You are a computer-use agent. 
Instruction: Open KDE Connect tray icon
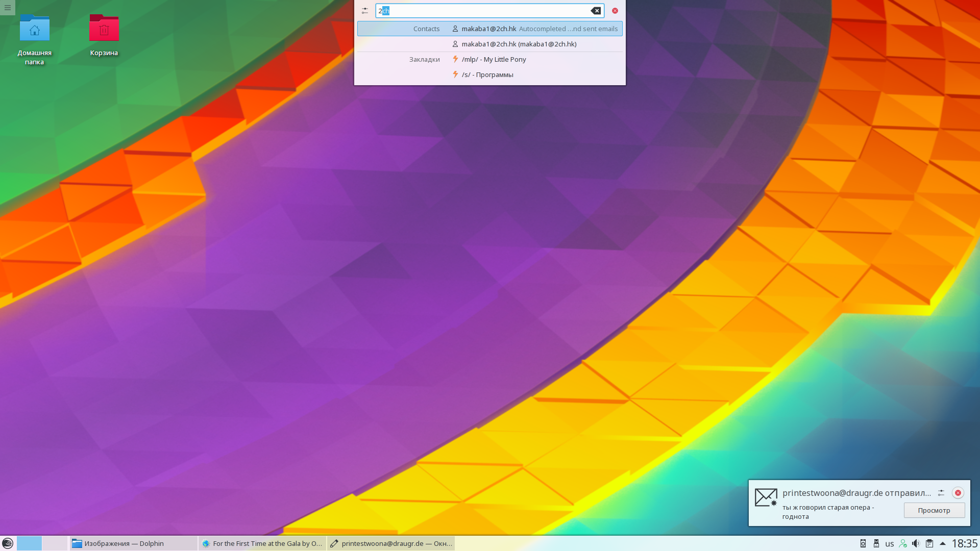(863, 543)
